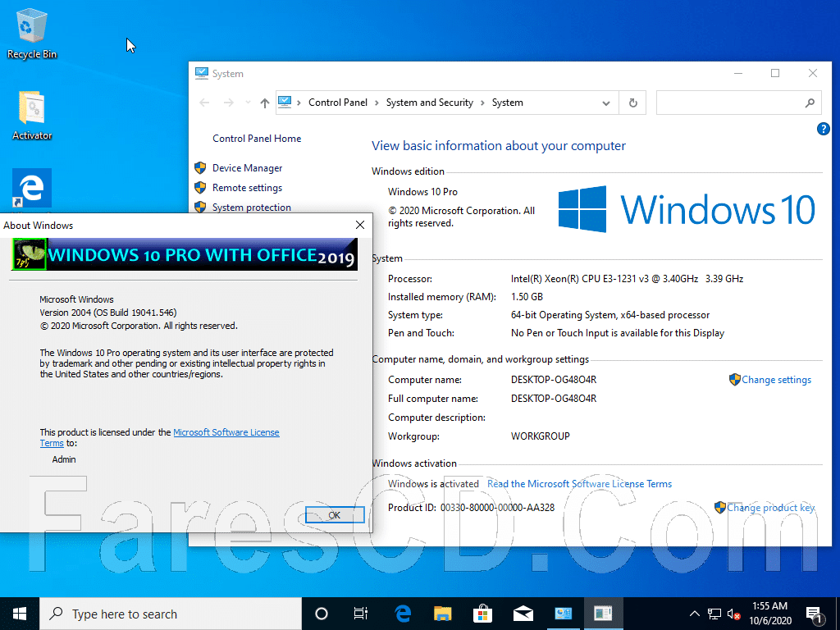Select System in the address breadcrumb

(x=507, y=103)
